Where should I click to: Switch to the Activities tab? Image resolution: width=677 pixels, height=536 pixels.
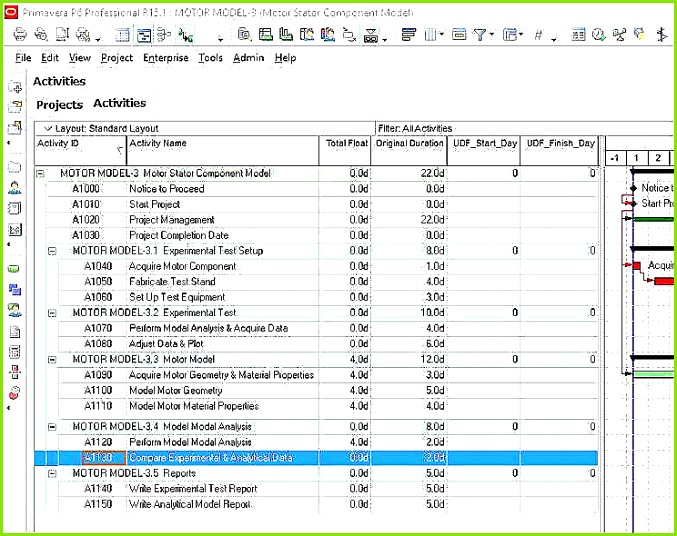coord(120,103)
